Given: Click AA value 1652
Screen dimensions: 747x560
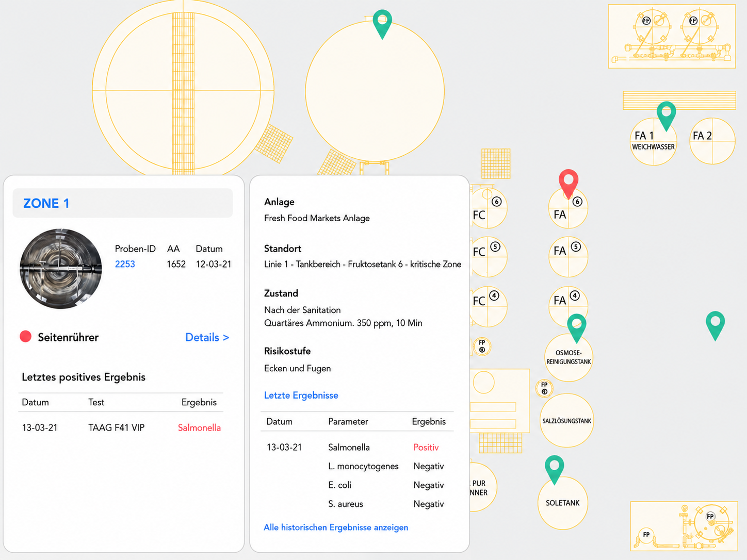Looking at the screenshot, I should (x=176, y=264).
